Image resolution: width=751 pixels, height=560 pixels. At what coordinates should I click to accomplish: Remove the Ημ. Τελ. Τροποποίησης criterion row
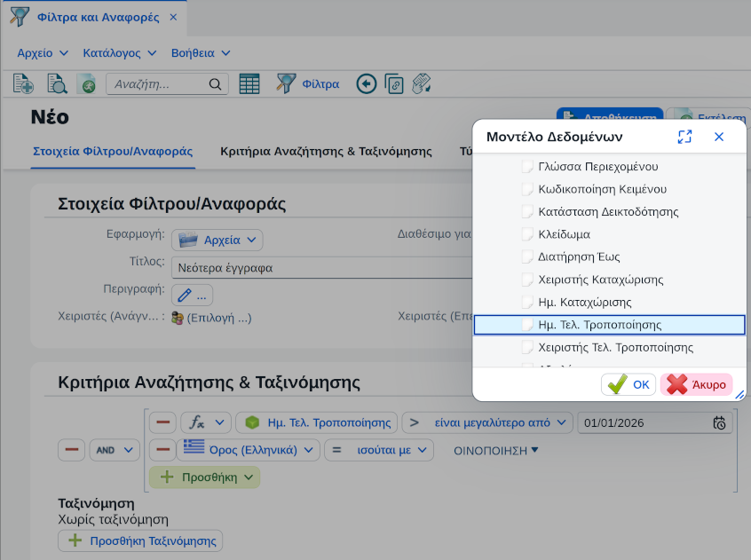(162, 422)
